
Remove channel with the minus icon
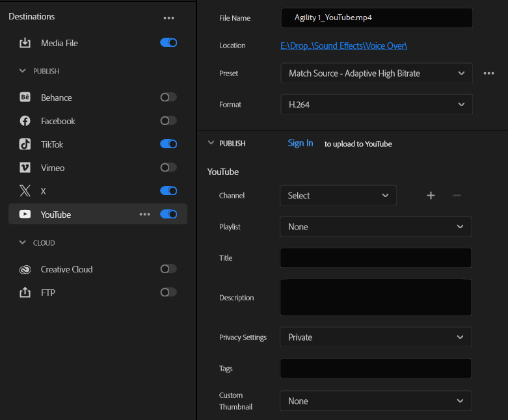[x=457, y=195]
